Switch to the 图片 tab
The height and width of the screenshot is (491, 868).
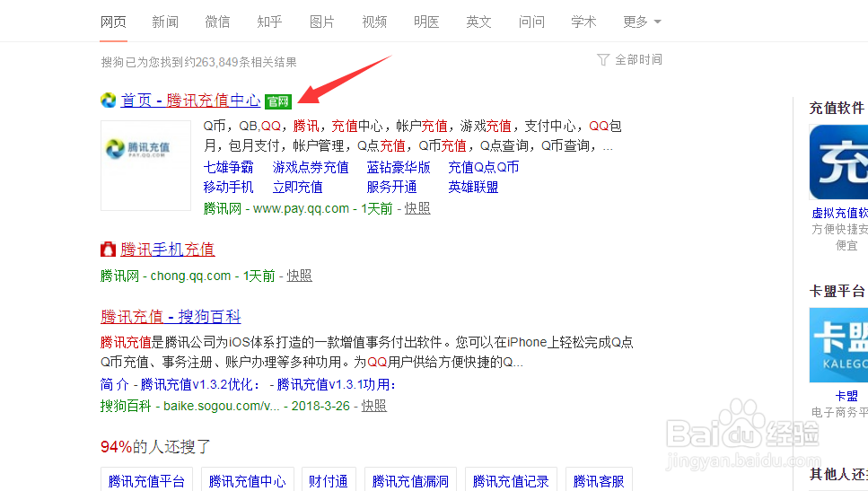pos(321,22)
